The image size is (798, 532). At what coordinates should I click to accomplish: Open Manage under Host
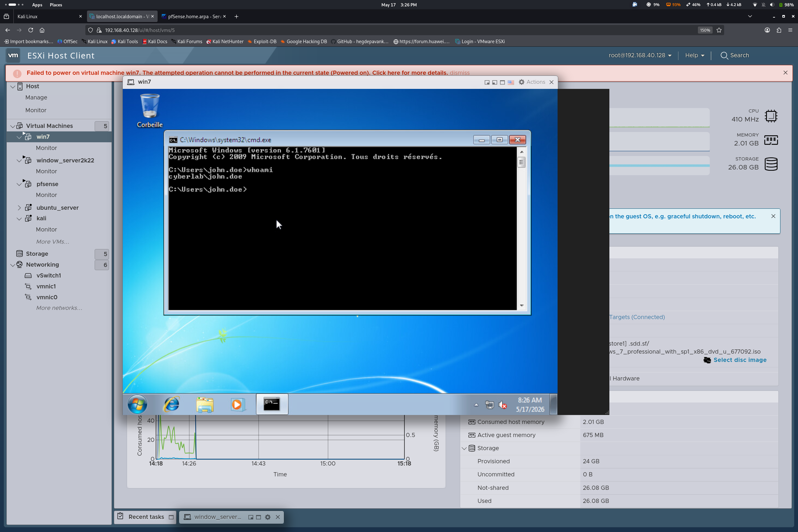[36, 98]
